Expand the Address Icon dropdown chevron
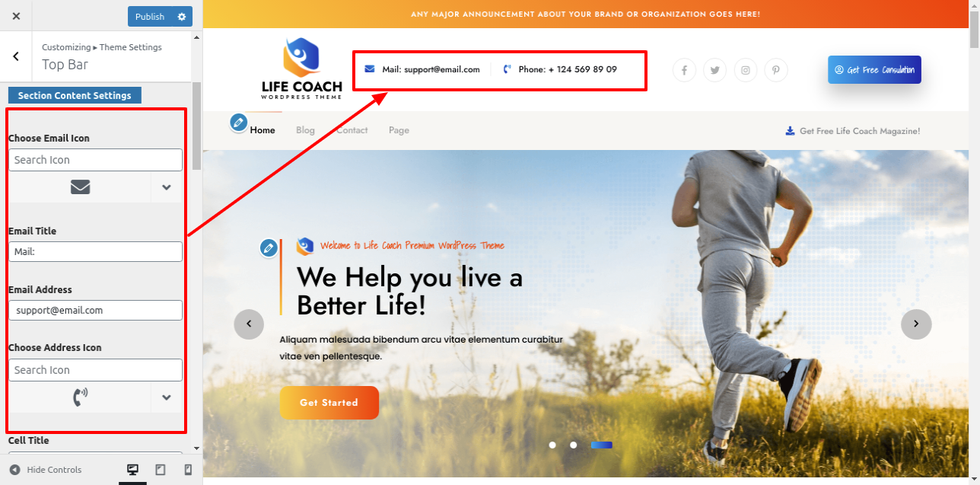 click(167, 397)
